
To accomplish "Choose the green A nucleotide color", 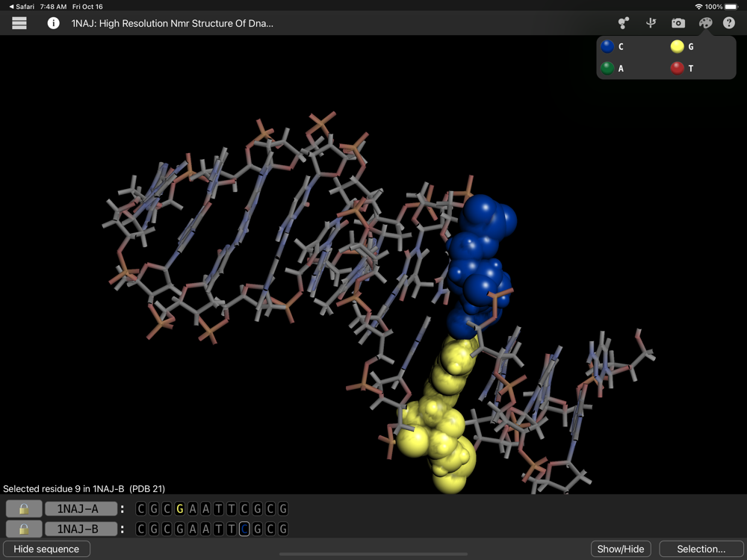I will (x=607, y=68).
